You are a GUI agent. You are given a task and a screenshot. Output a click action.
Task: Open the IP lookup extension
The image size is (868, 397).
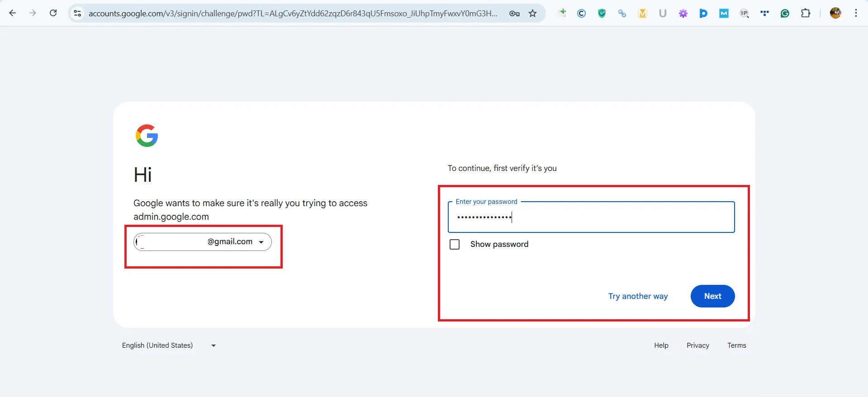click(x=744, y=14)
